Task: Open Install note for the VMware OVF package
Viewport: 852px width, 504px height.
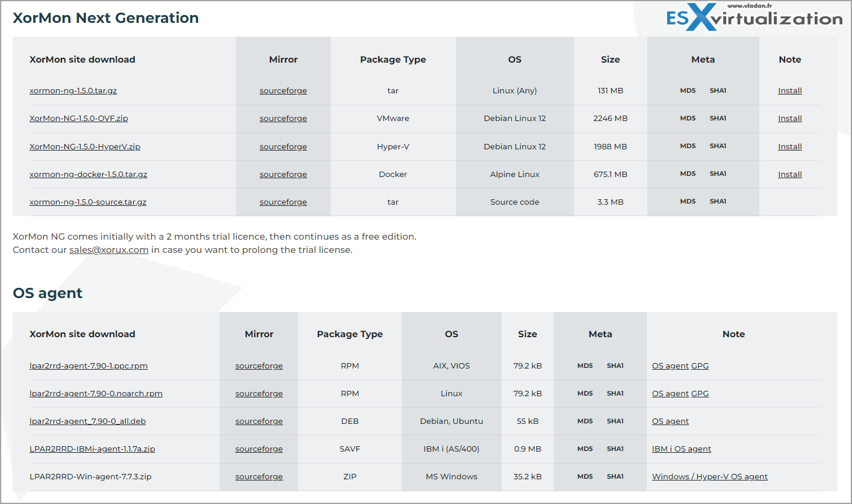Action: pyautogui.click(x=789, y=119)
